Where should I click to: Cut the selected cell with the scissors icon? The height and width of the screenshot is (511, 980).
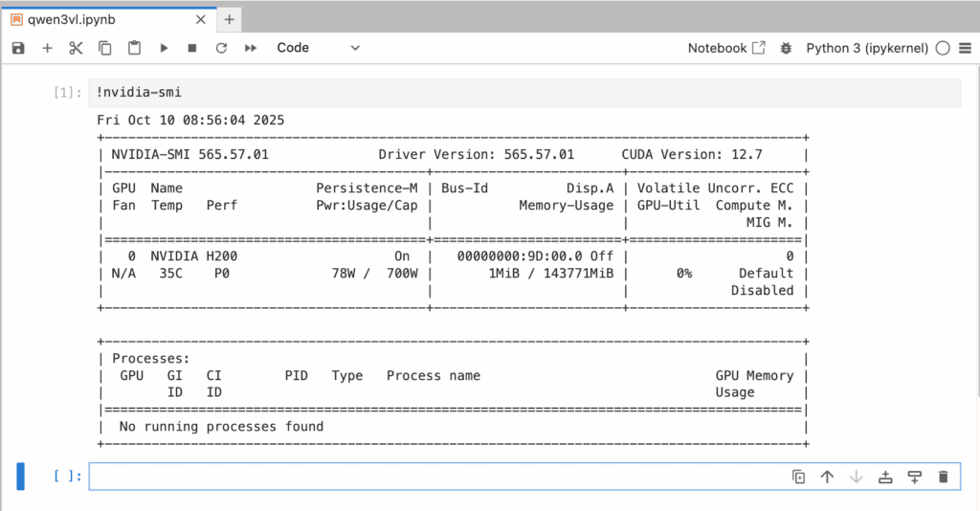77,48
